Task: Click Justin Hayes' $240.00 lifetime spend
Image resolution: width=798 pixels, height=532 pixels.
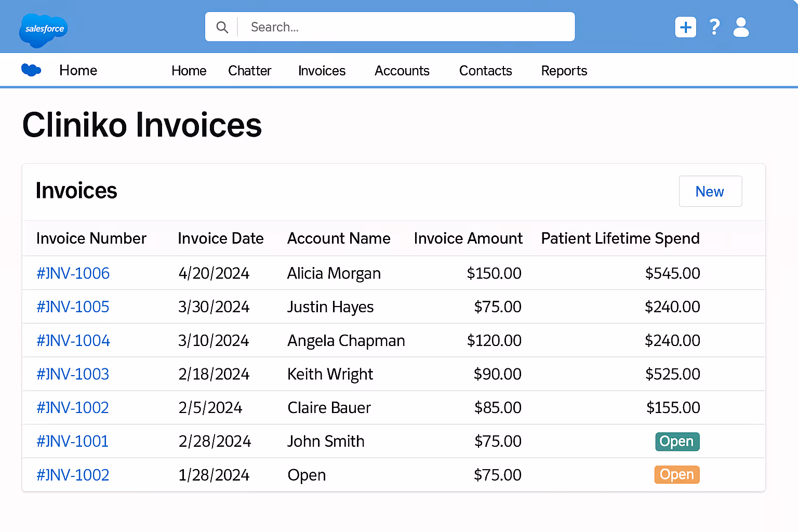Action: coord(672,307)
